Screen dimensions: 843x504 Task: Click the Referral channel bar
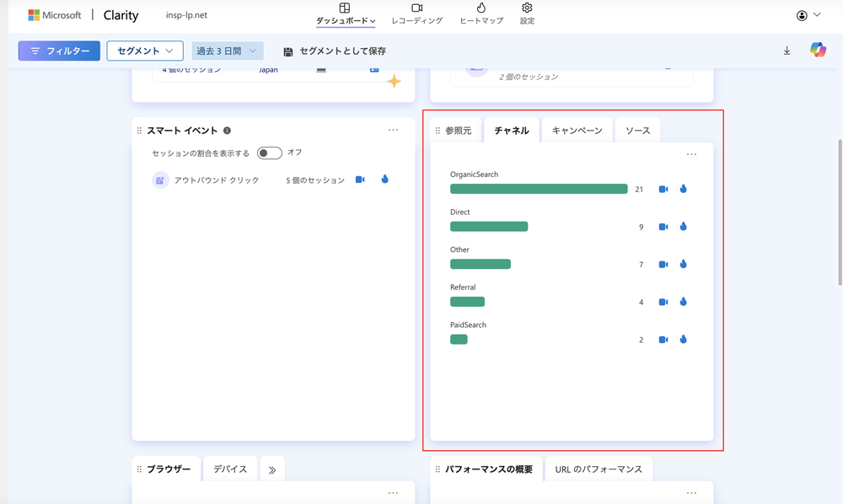tap(467, 302)
